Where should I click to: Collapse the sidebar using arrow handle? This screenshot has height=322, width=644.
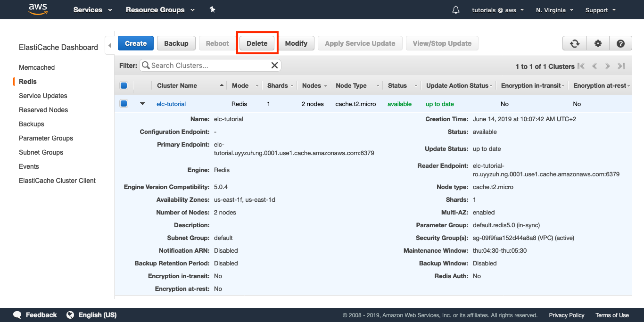[110, 46]
